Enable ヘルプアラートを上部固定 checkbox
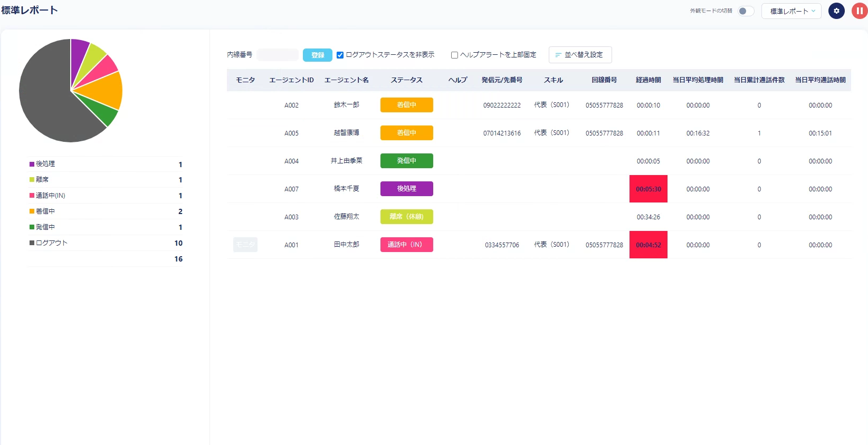The image size is (868, 445). coord(454,55)
